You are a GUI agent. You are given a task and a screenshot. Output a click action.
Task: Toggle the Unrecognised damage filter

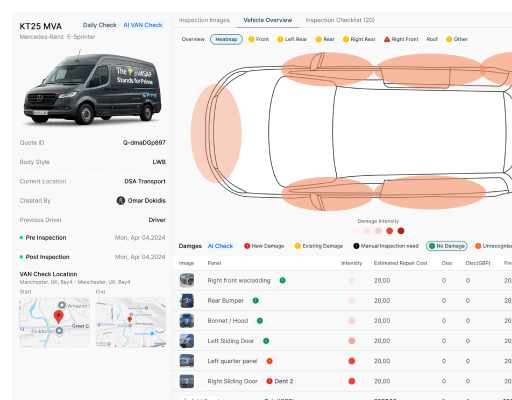point(493,246)
